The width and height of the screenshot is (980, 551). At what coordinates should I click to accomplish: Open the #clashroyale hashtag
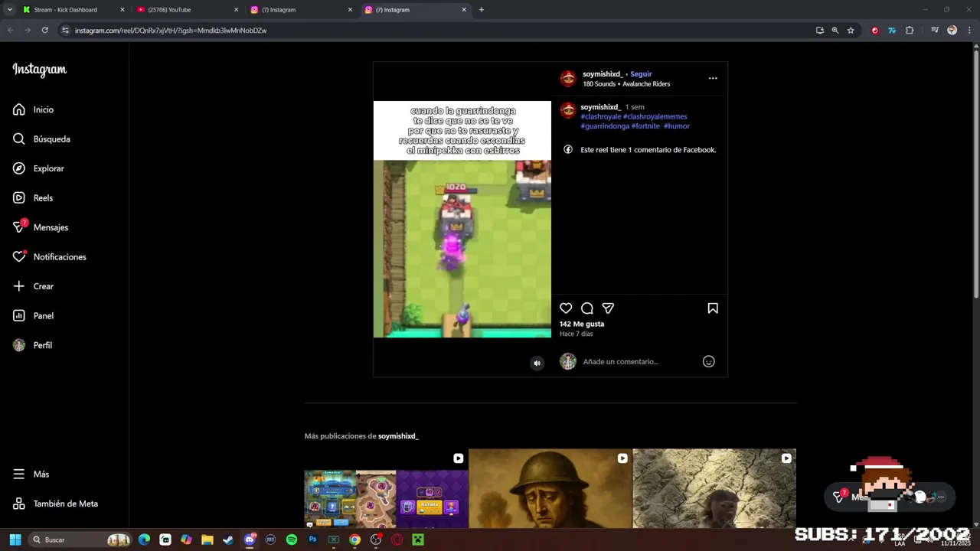coord(601,116)
